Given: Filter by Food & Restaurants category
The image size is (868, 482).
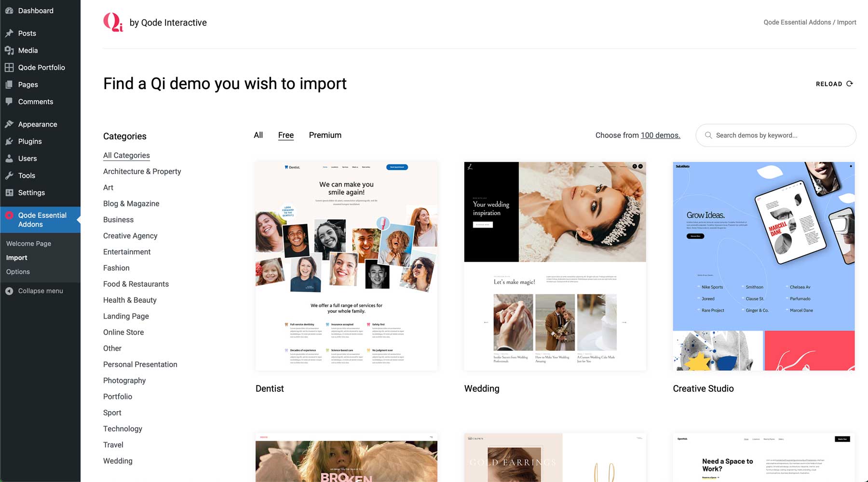Looking at the screenshot, I should [x=136, y=284].
